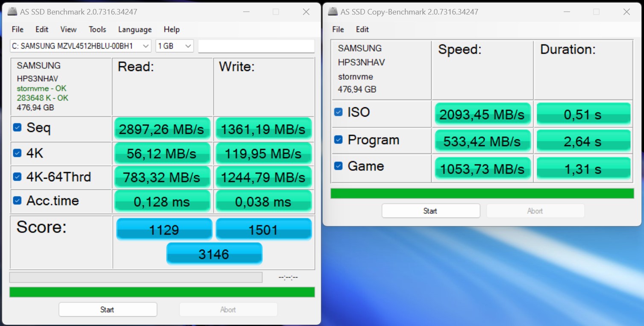Screen dimensions: 644x326
Task: Click the Seq read result 2897,26 MB/s
Action: tap(162, 129)
